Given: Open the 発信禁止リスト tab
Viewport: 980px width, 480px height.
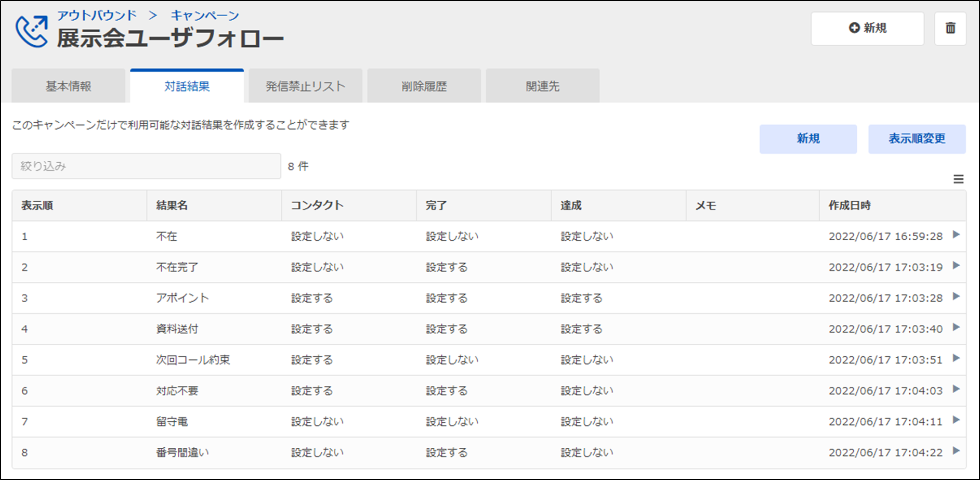Looking at the screenshot, I should coord(305,86).
